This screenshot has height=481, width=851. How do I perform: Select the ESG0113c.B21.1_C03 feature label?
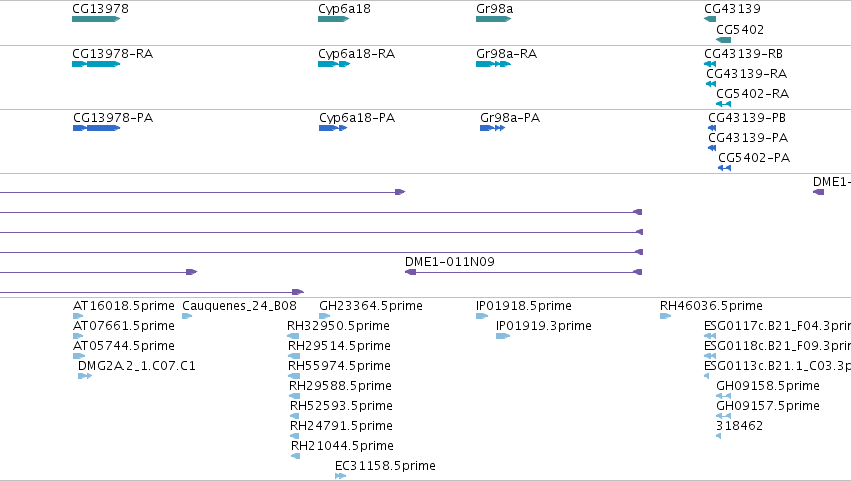[x=777, y=366]
